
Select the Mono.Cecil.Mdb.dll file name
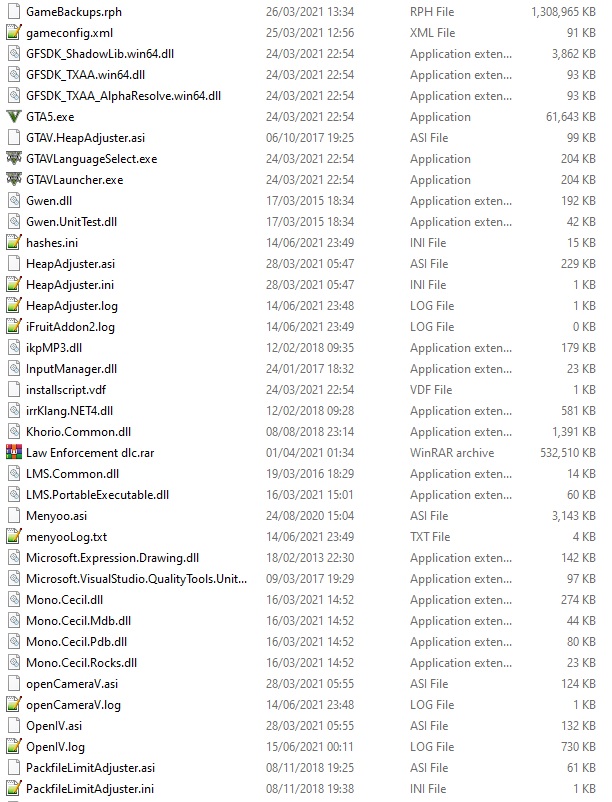tap(78, 620)
